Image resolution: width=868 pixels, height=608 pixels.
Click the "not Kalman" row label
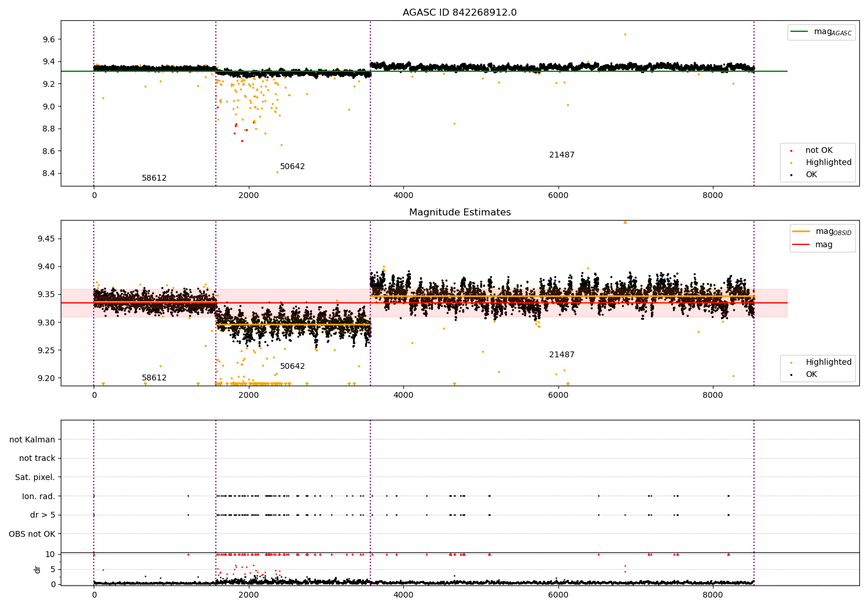32,439
